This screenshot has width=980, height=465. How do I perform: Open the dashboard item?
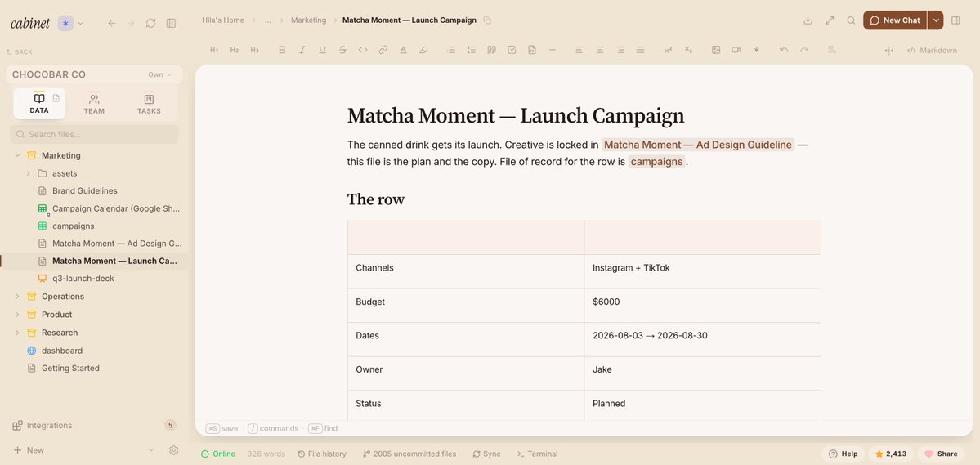[x=62, y=351]
